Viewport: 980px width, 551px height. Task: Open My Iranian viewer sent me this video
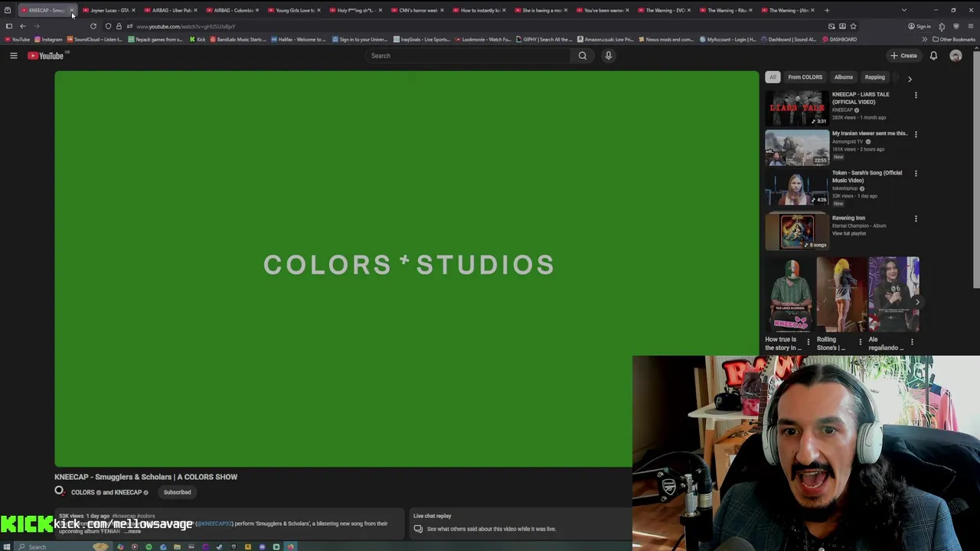tap(797, 147)
